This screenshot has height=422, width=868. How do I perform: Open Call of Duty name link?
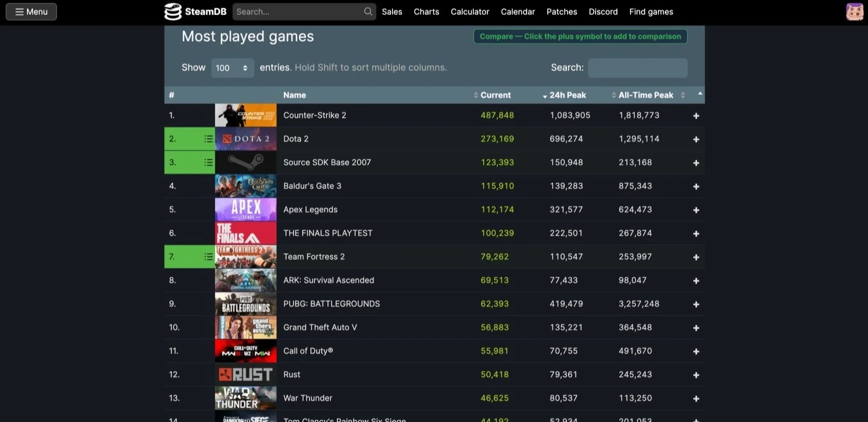coord(308,351)
